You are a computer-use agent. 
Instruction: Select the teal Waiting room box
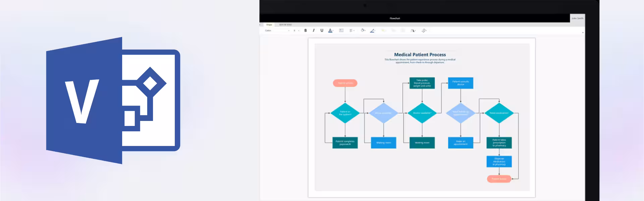coord(422,143)
